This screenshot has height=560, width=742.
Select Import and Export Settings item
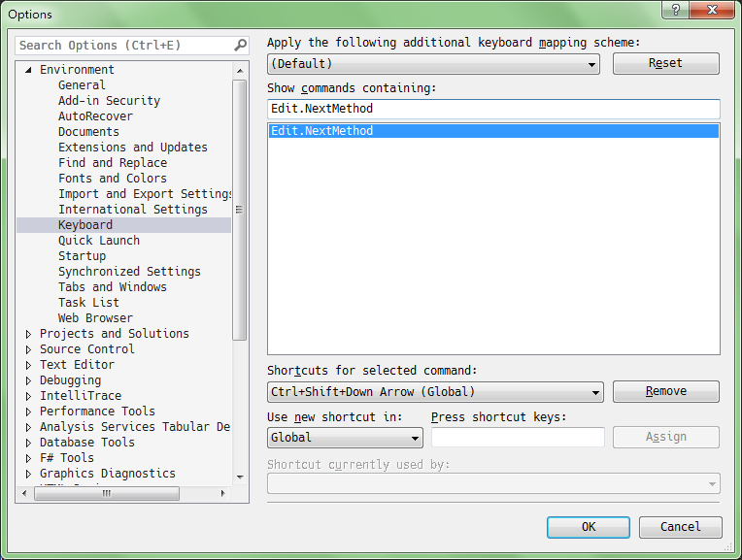pos(144,194)
